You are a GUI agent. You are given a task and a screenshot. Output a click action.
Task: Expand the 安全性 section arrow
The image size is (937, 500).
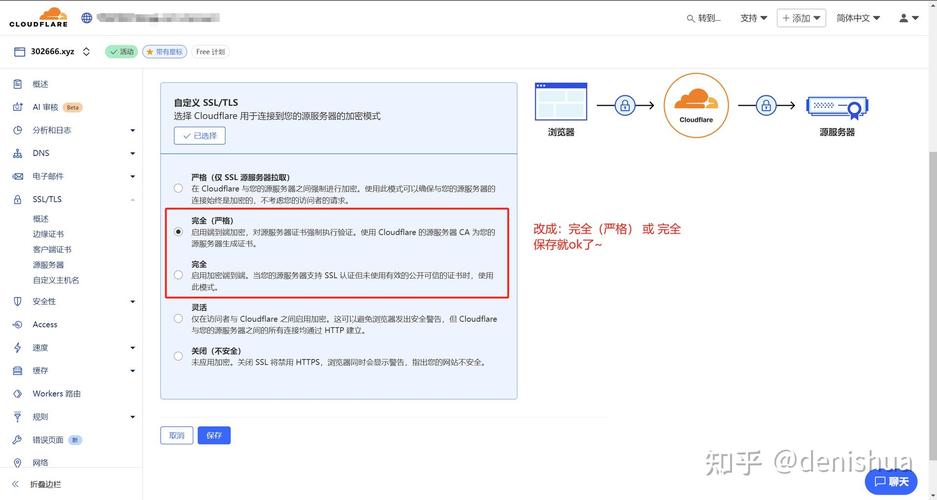pyautogui.click(x=133, y=302)
